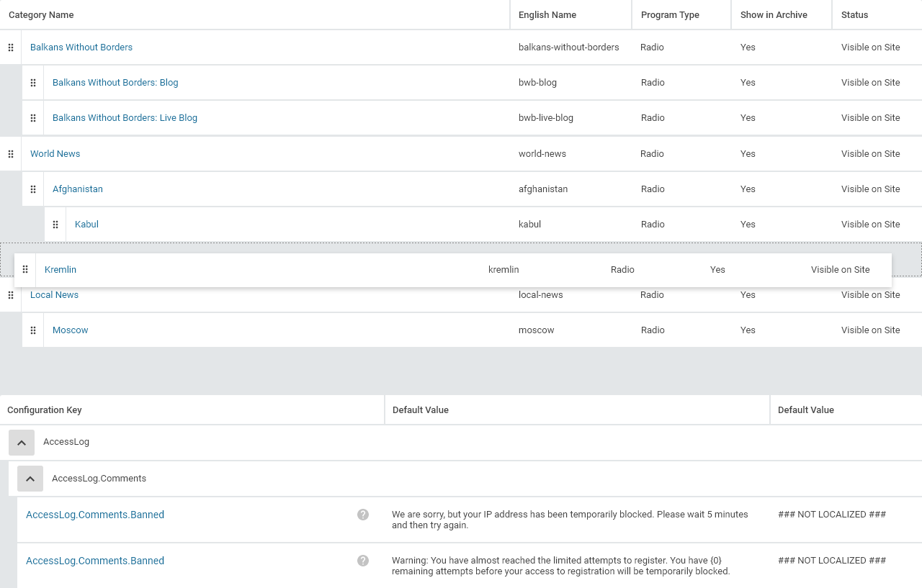Select the bwb-blog English name cell
Viewport: 922px width, 588px height.
click(x=538, y=83)
